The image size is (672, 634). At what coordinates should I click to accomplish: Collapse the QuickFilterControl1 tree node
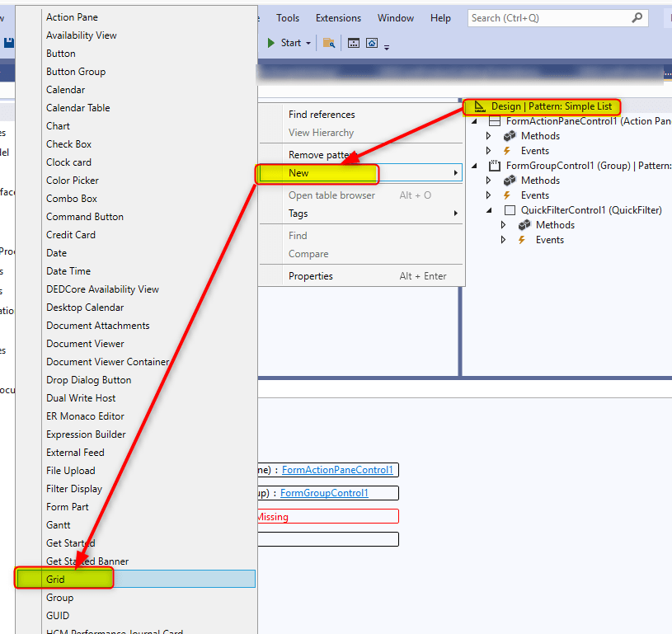click(x=489, y=210)
